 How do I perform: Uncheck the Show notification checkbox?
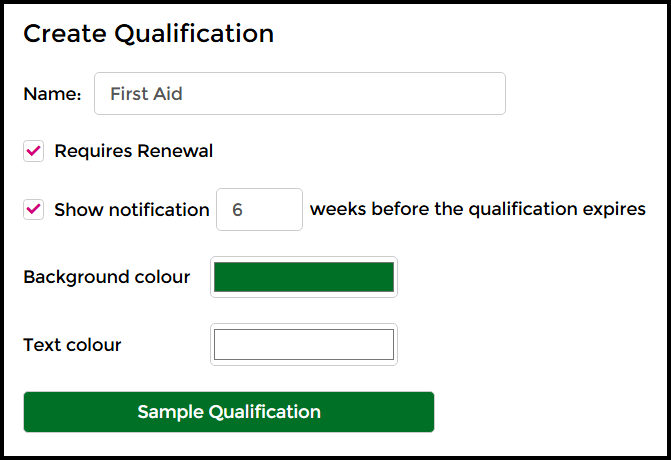pyautogui.click(x=34, y=209)
